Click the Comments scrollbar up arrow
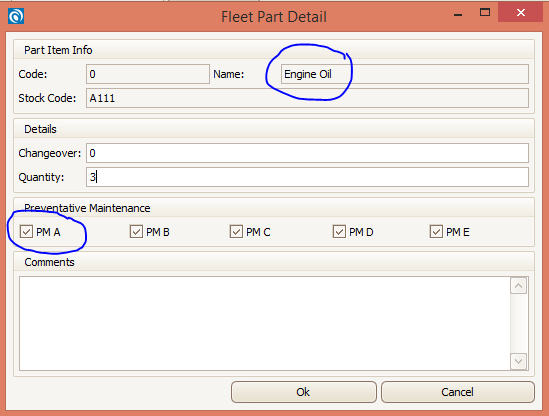The width and height of the screenshot is (549, 416). (519, 286)
